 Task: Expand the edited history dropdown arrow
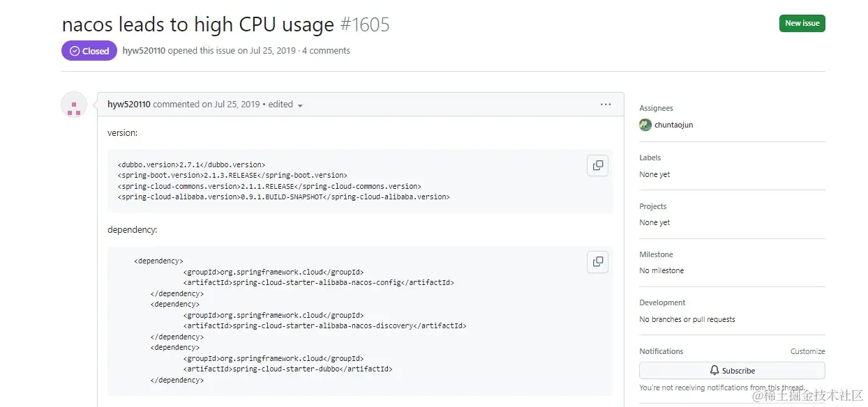(300, 105)
